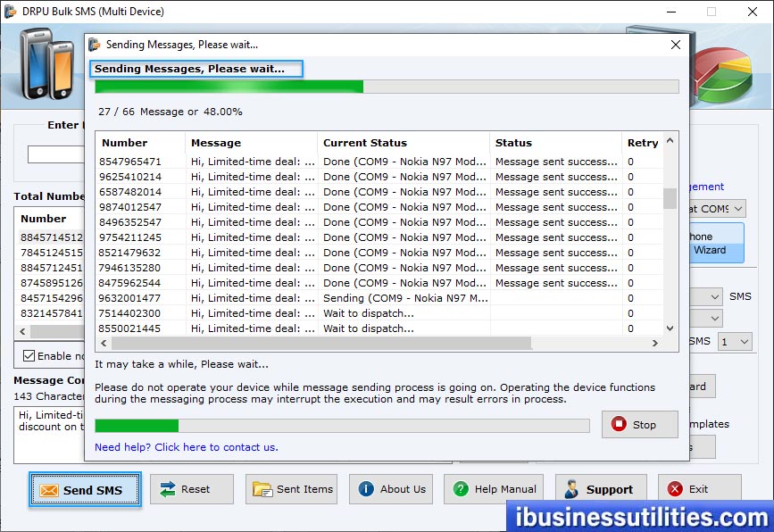This screenshot has height=532, width=774.
Task: Click the red Stop icon
Action: 619,424
